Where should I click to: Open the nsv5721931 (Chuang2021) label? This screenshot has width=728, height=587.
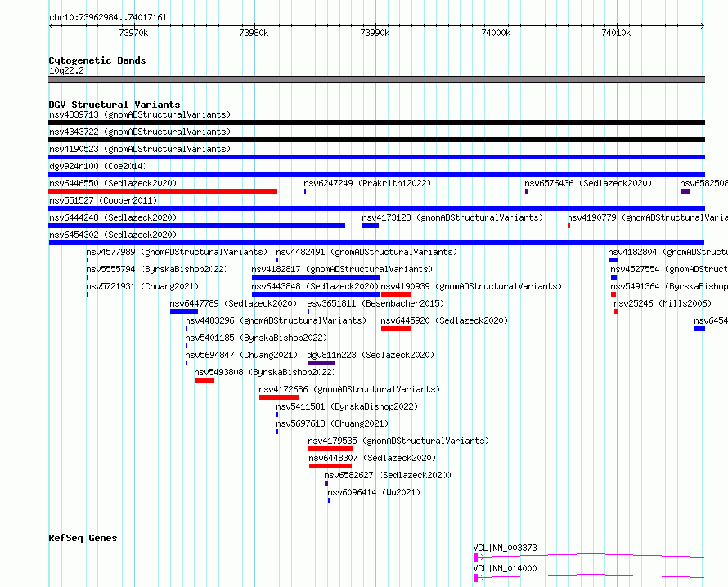point(142,286)
